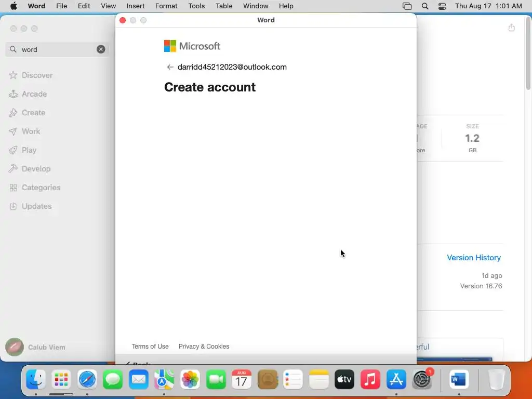Open Mail from the Dock
532x399 pixels.
(x=139, y=379)
